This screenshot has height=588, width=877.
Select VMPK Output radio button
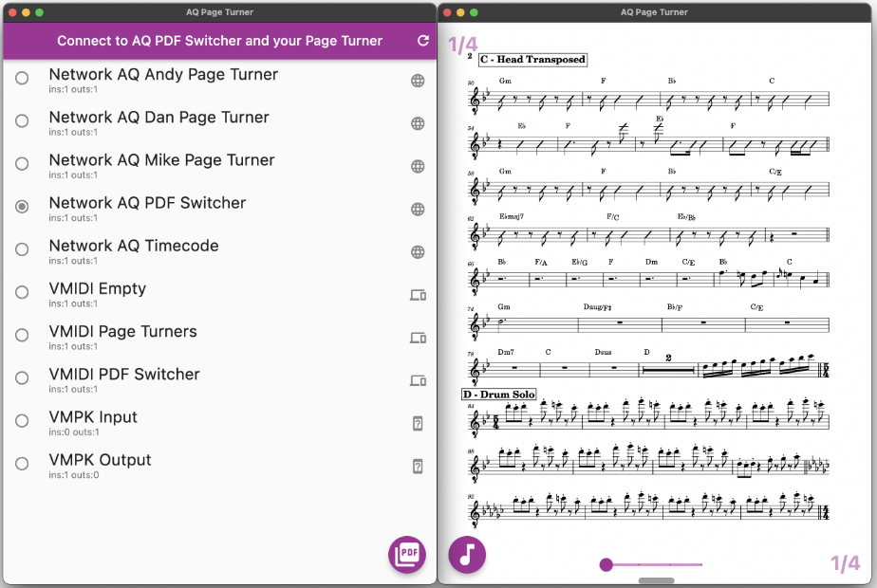point(22,464)
